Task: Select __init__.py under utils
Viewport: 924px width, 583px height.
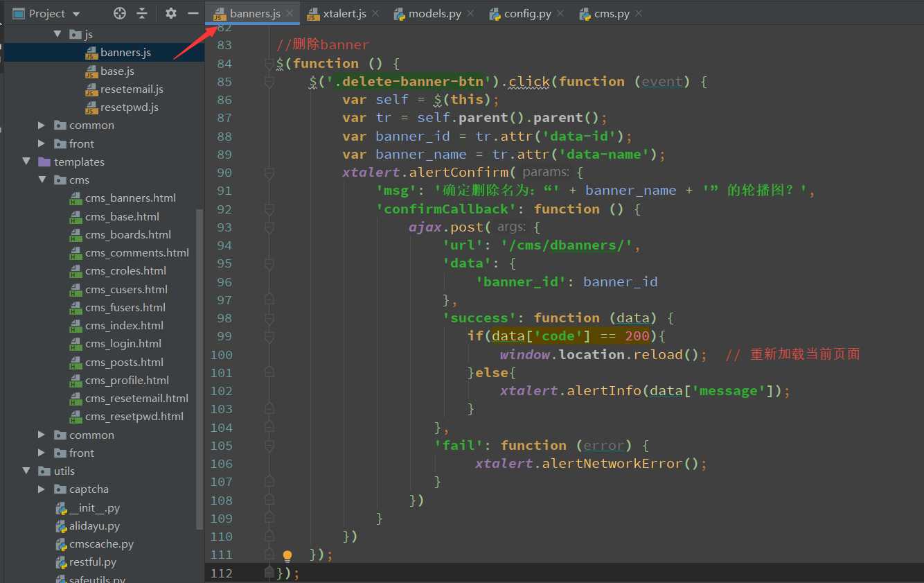Action: pos(94,507)
